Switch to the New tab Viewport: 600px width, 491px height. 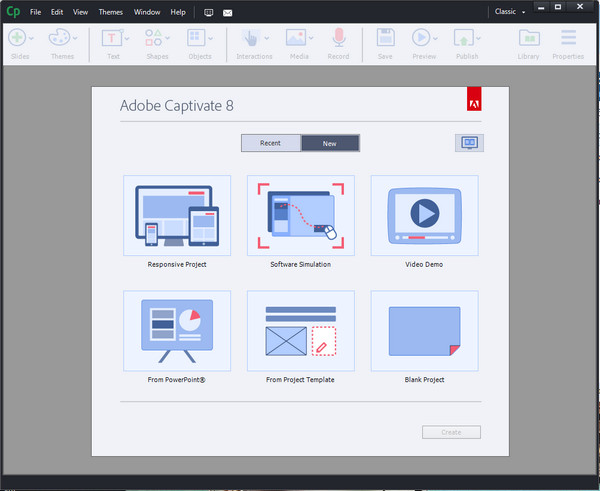330,143
